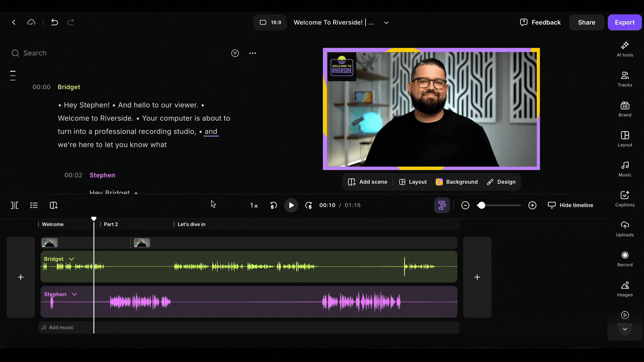The image size is (644, 362).
Task: Open the Music sidebar panel
Action: coord(625,169)
